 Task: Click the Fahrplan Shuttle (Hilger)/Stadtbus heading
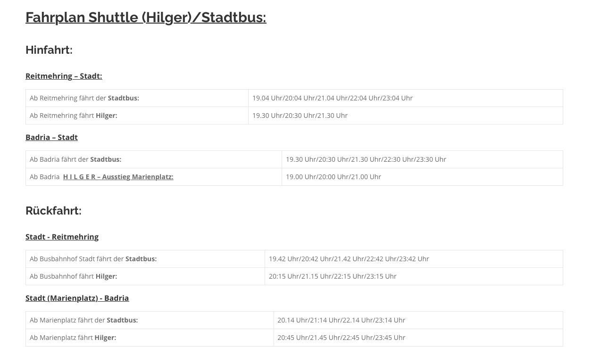coord(146,17)
